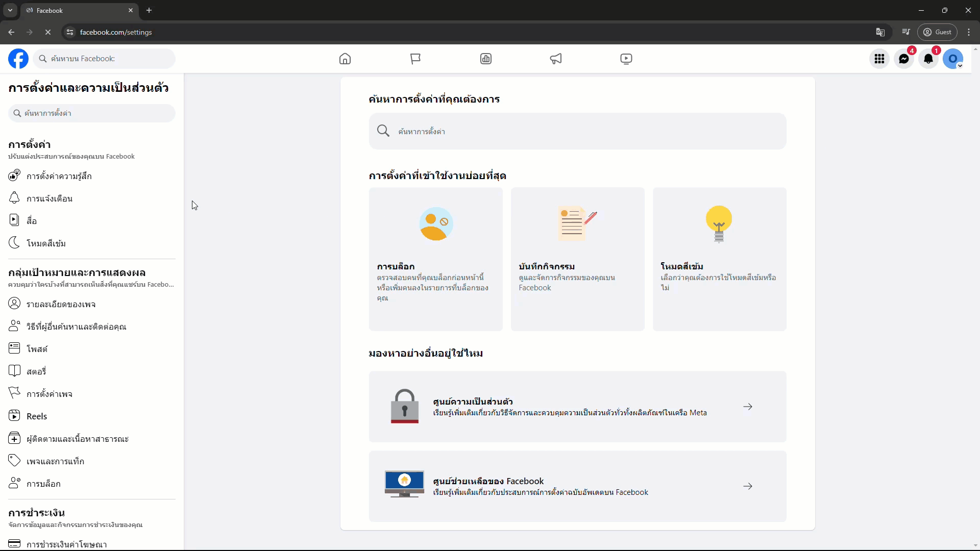The image size is (980, 551).
Task: Click the Chrome translate page icon
Action: 880,32
